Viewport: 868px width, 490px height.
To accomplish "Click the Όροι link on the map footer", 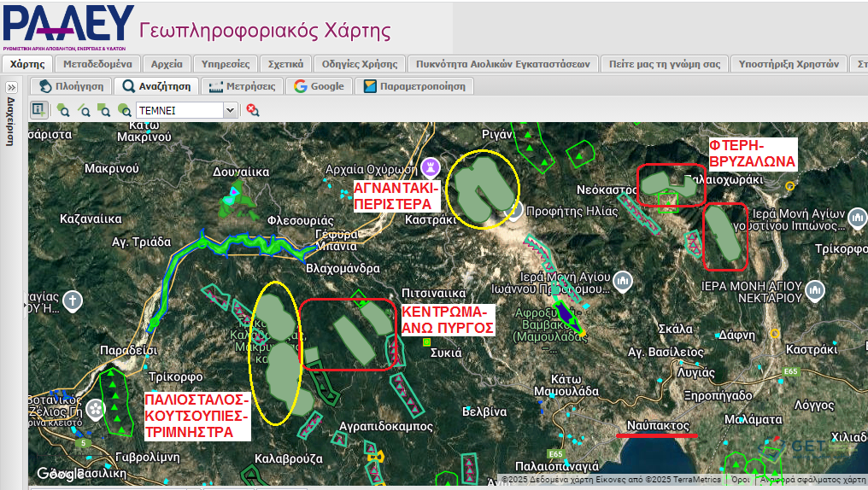I will point(740,481).
